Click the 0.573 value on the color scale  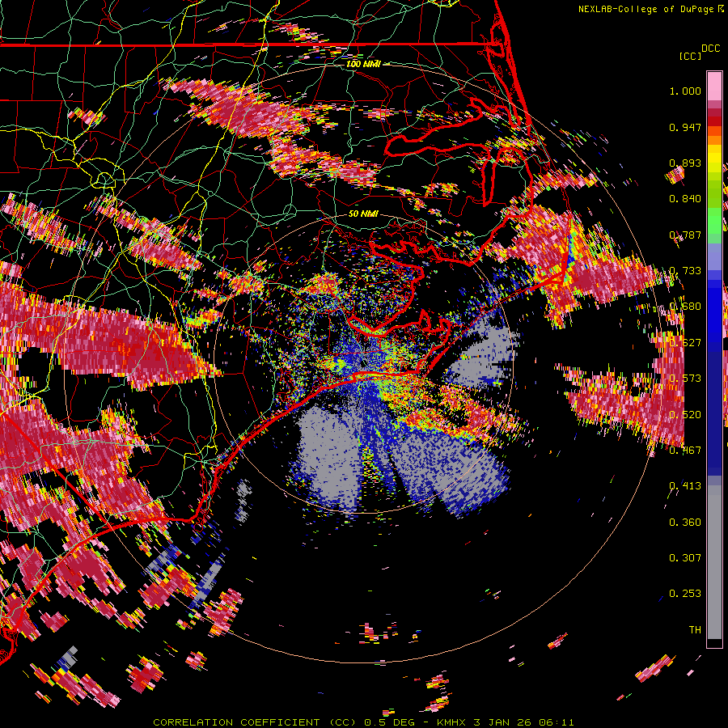[685, 379]
